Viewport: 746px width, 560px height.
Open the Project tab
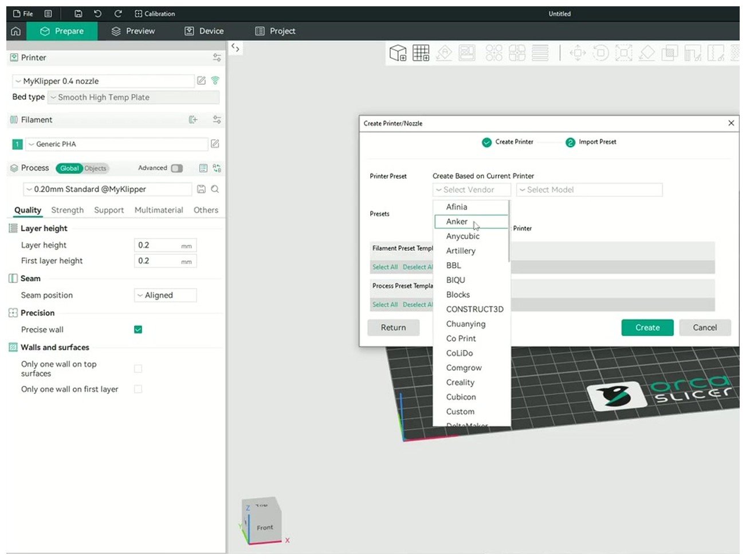coord(275,31)
